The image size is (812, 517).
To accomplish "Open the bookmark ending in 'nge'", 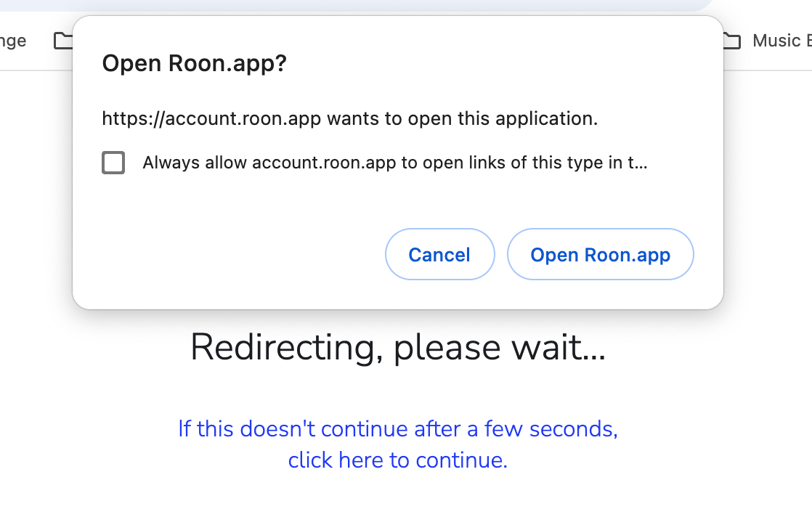I will (13, 41).
